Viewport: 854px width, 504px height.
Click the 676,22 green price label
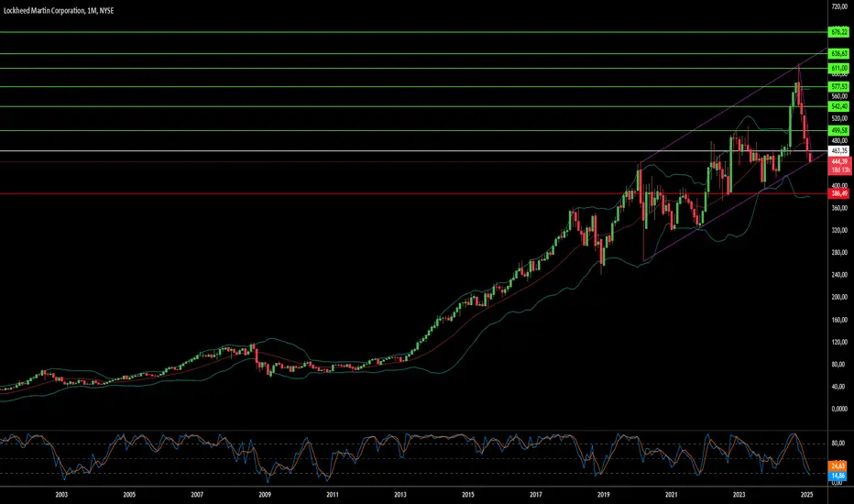838,33
